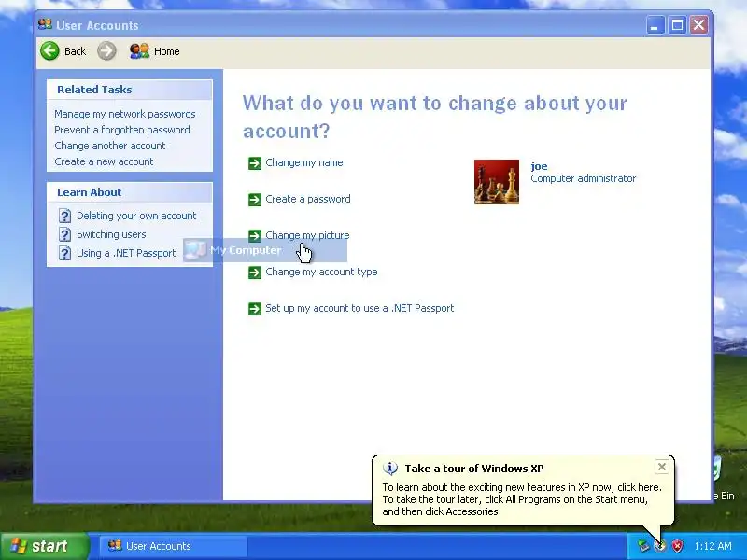Click the Computer administrator label
Image resolution: width=747 pixels, height=560 pixels.
coord(583,178)
